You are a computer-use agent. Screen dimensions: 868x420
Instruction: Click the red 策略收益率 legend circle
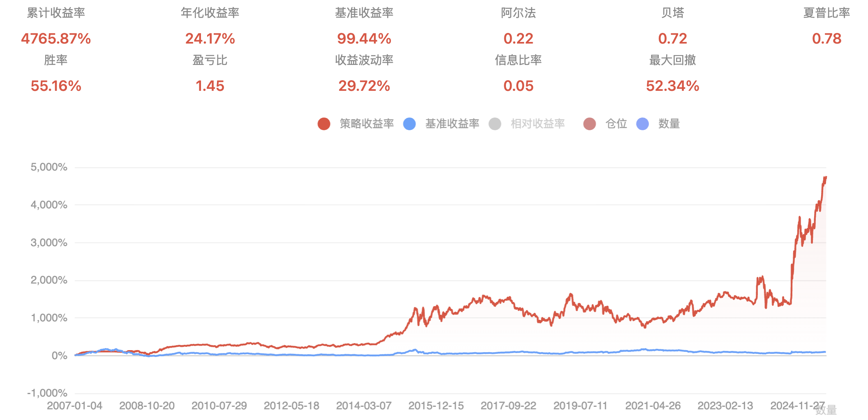coord(324,124)
